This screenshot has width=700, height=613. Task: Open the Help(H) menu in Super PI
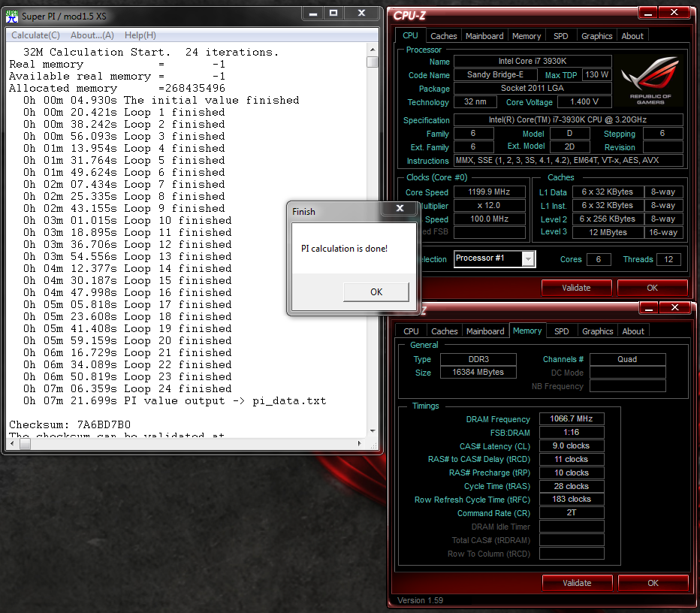[x=140, y=35]
